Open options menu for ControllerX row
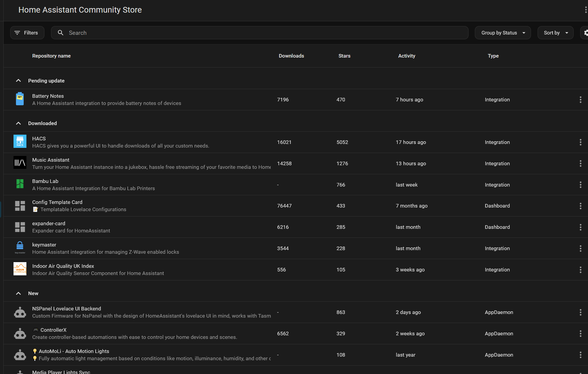This screenshot has height=374, width=588. click(x=580, y=334)
